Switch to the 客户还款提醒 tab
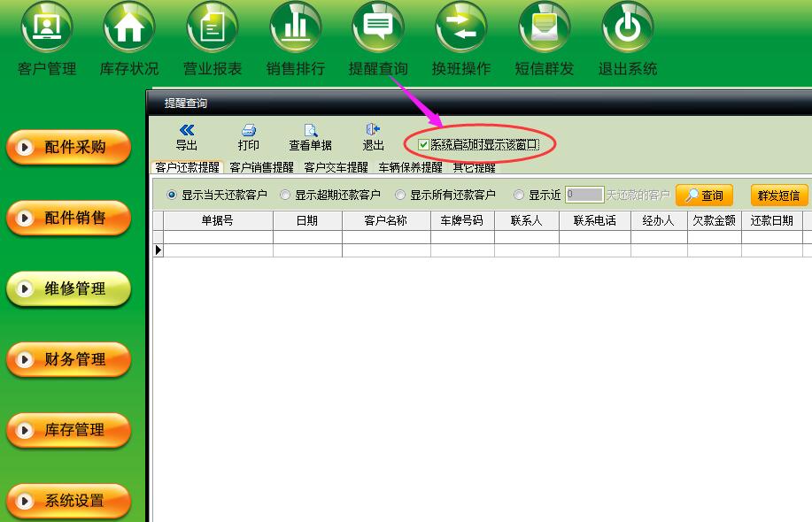This screenshot has height=522, width=812. coord(188,167)
